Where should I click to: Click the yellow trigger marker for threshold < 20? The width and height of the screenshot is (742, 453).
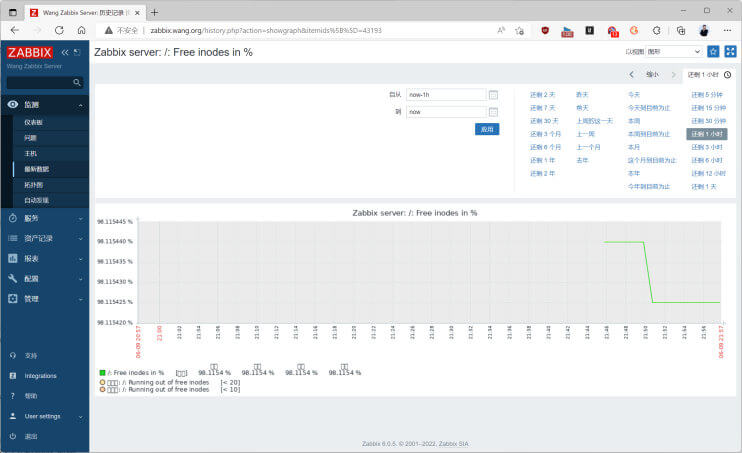point(102,382)
